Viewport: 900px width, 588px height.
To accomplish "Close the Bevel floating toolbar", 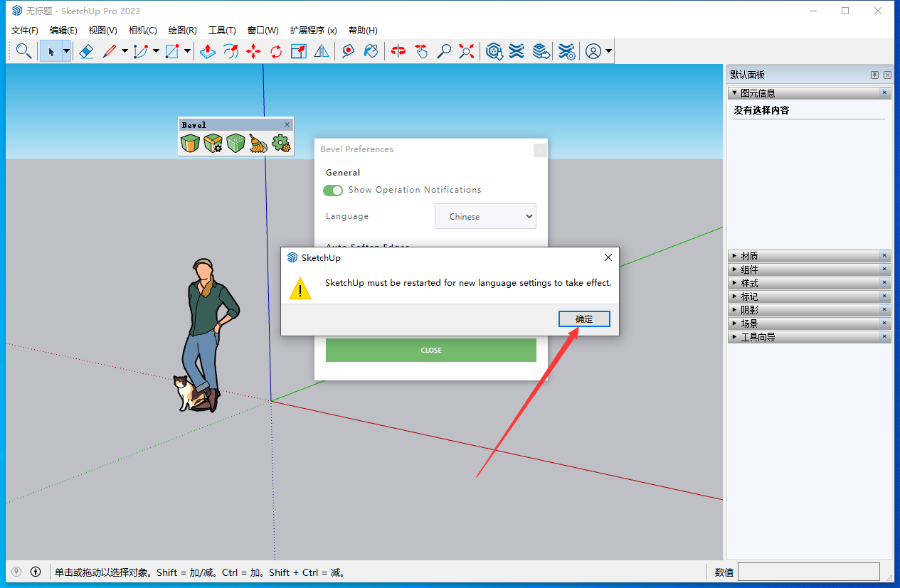I will pyautogui.click(x=287, y=125).
